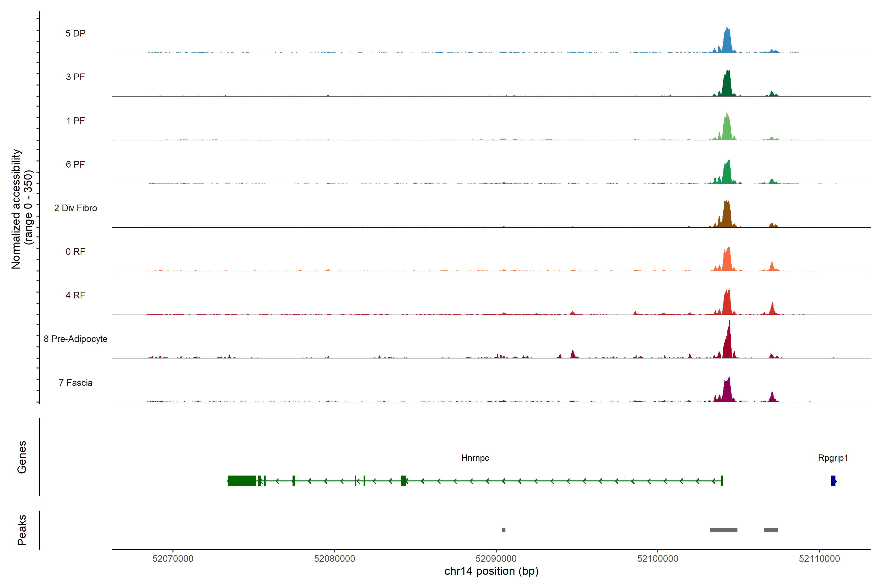Click the rightmost gray peak bar
The image size is (882, 588).
[x=771, y=530]
